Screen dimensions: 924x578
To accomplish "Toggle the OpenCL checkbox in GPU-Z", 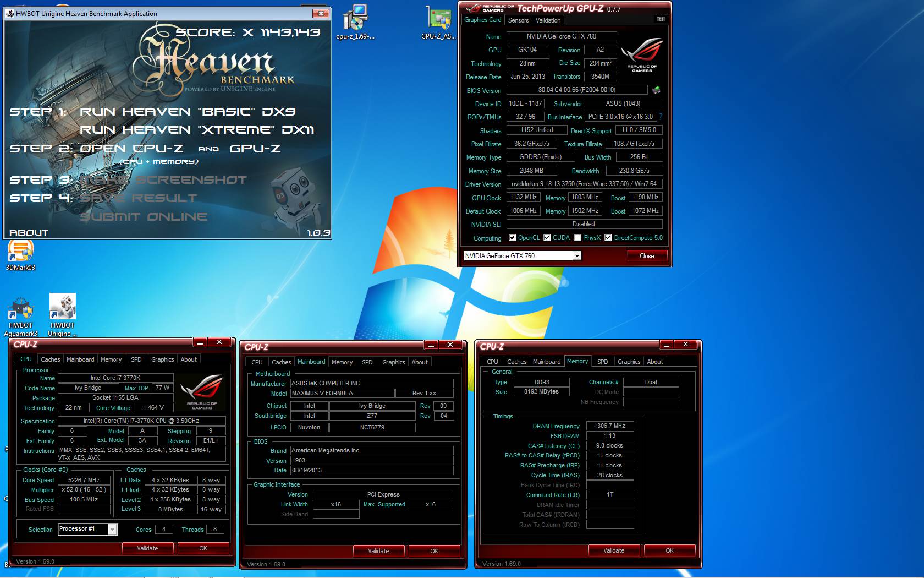I will click(x=513, y=238).
